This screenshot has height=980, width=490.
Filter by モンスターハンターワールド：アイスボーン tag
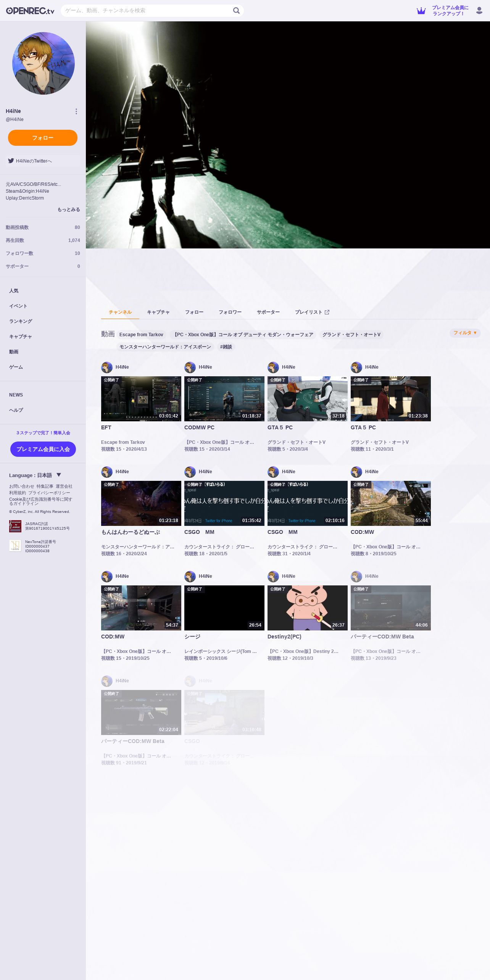tap(165, 347)
